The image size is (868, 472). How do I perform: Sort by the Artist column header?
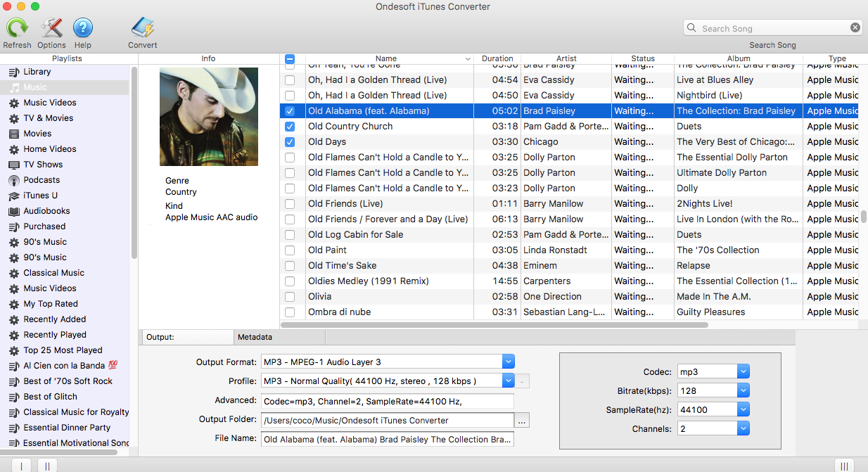[x=566, y=58]
